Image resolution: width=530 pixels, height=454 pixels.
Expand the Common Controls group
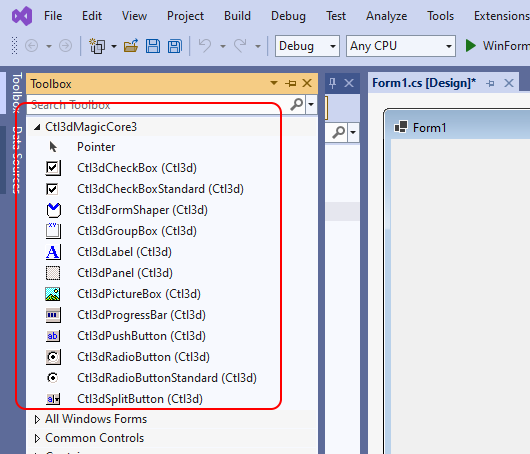coord(37,438)
